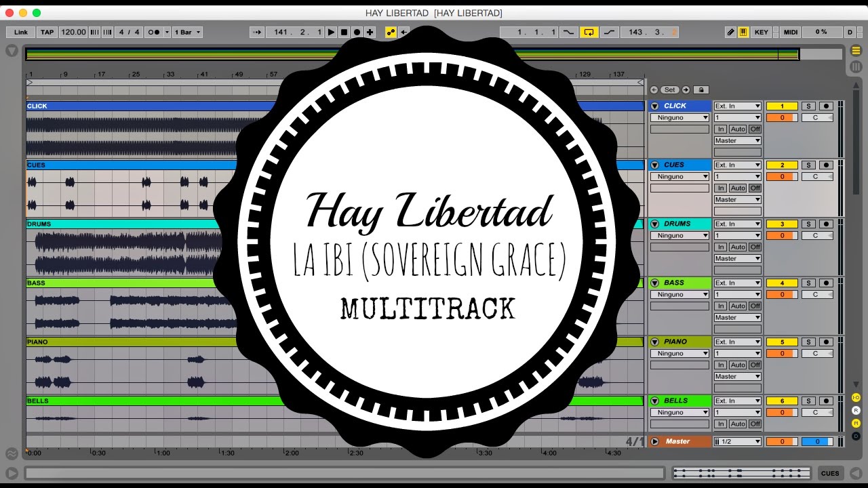Stop playback with the Stop button
Image resolution: width=868 pixels, height=488 pixels.
344,32
